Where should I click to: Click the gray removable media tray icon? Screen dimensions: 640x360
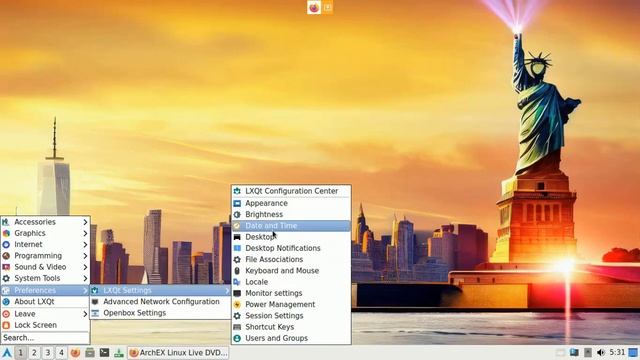point(588,352)
